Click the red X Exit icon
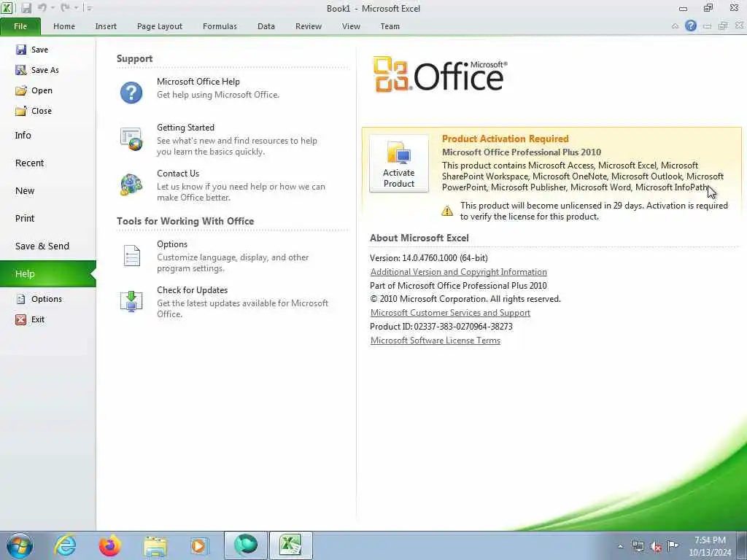The width and height of the screenshot is (747, 560). click(21, 319)
